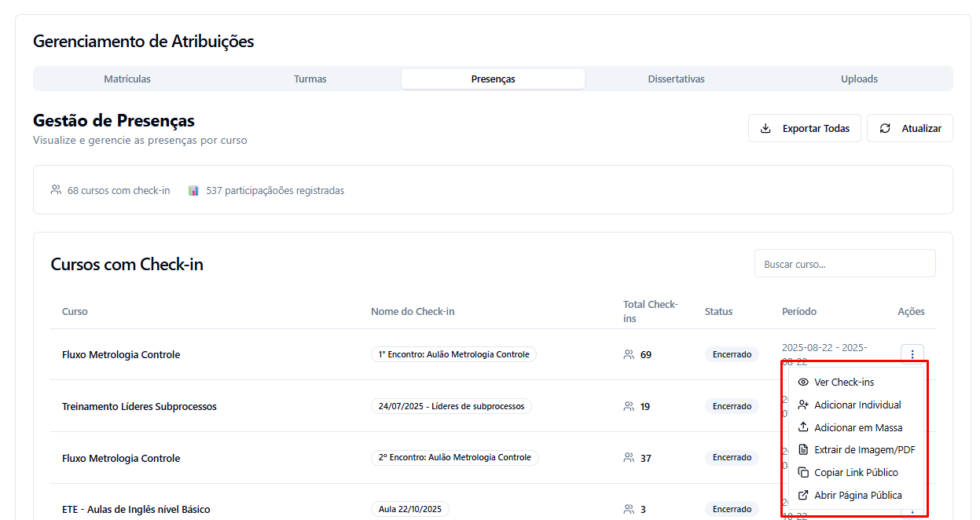Click the eye icon beside Ver Check-ins
The image size is (980, 520).
pos(802,383)
